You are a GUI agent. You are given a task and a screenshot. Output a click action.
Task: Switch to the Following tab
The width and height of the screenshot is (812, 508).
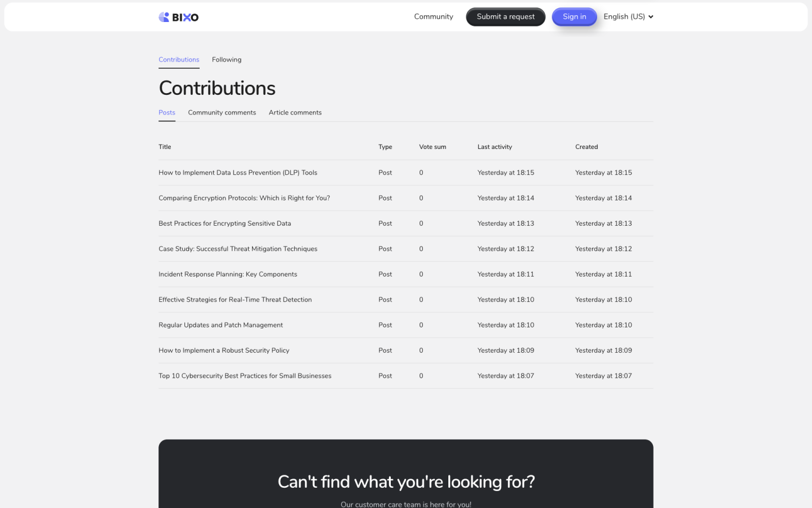click(227, 60)
